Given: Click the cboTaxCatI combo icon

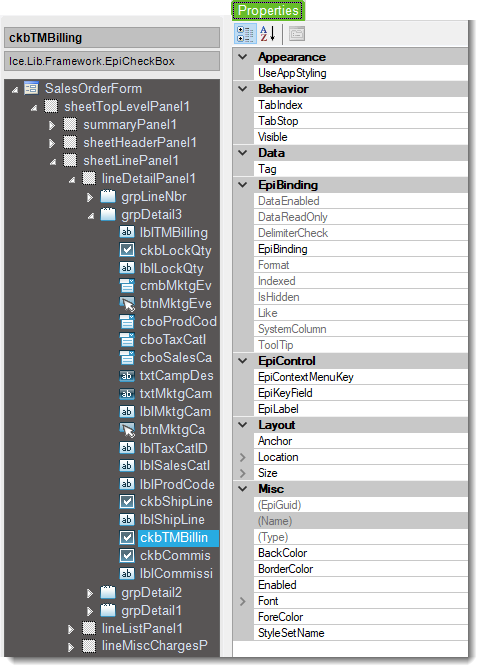Looking at the screenshot, I should (126, 339).
